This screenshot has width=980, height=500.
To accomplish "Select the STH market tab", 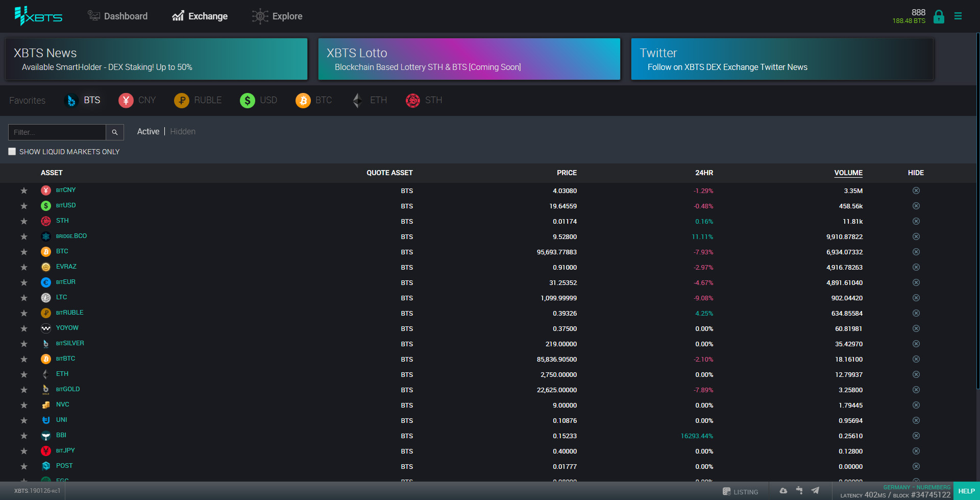I will click(x=424, y=101).
